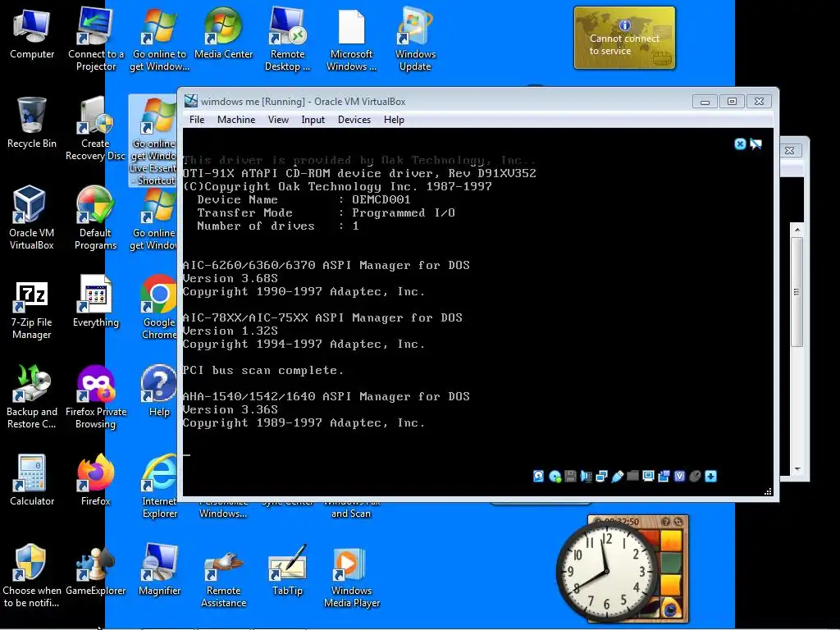
Task: Click the hard disk activity indicator
Action: point(538,477)
